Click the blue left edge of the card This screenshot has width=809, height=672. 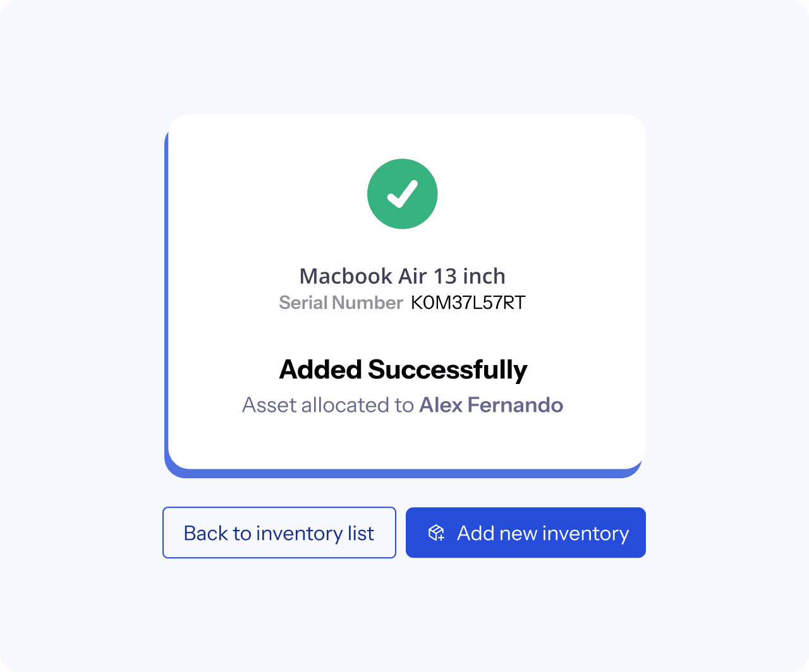tap(166, 297)
